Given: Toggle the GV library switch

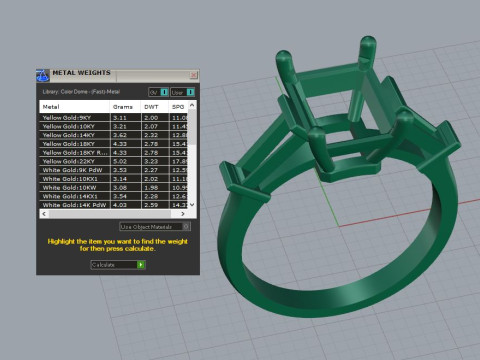Looking at the screenshot, I should 159,92.
